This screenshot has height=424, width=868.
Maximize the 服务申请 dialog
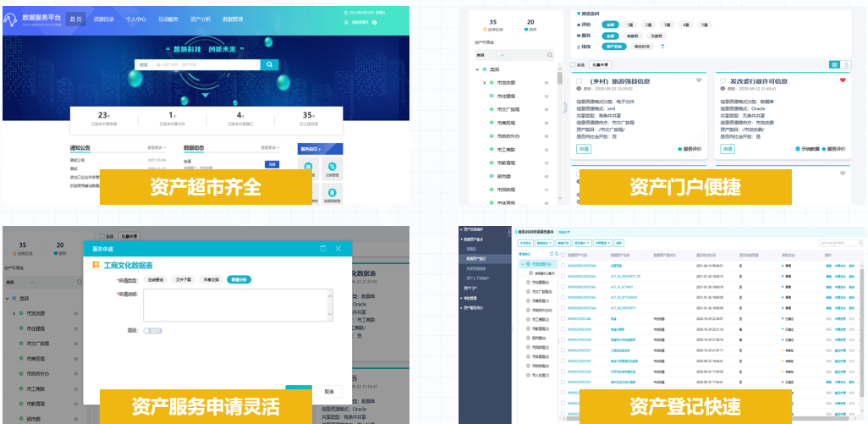coord(322,249)
